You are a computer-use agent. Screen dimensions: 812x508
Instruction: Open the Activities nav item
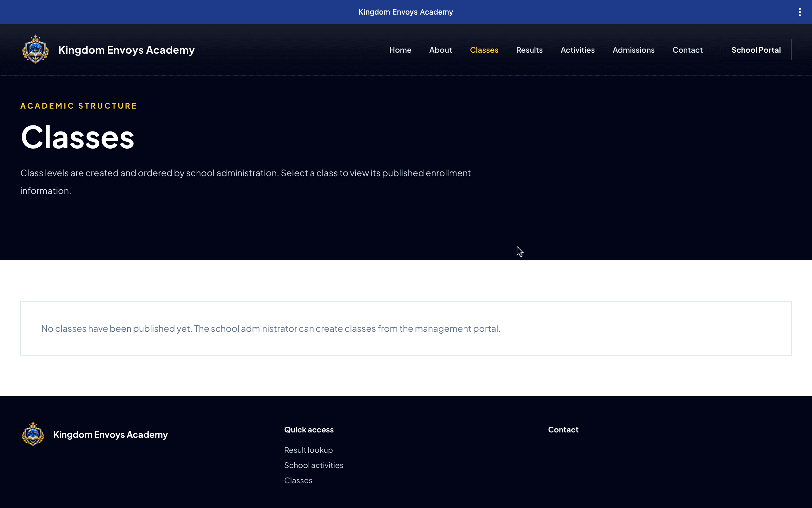click(578, 50)
